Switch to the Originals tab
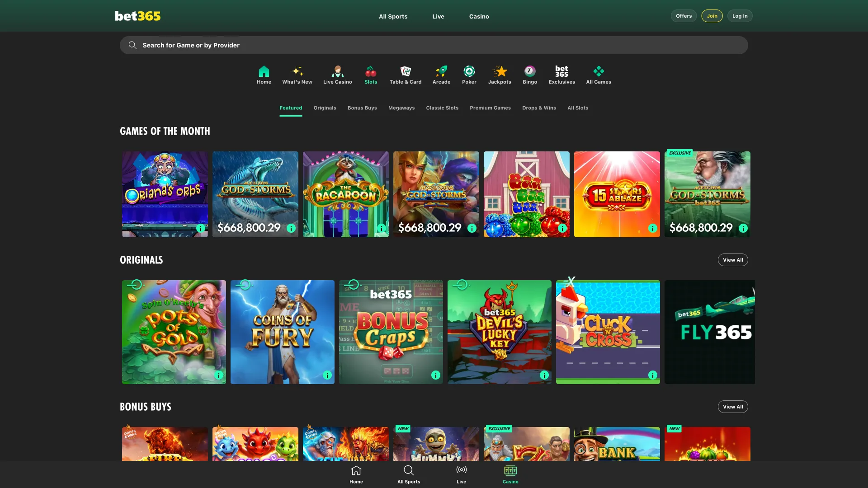868x488 pixels. [325, 108]
